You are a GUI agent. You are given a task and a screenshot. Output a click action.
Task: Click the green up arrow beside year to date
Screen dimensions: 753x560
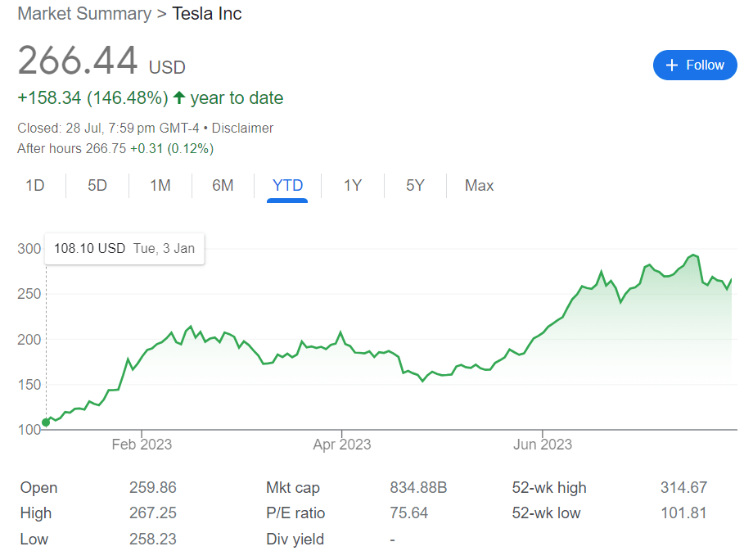[x=179, y=98]
